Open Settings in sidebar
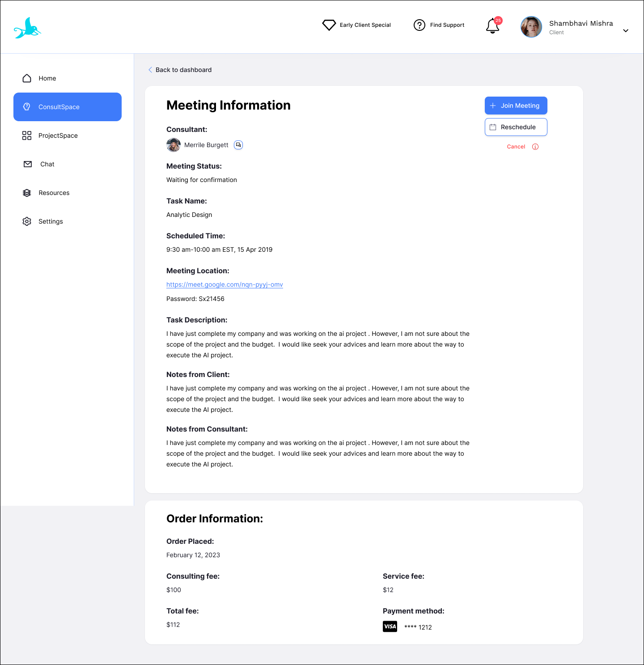The width and height of the screenshot is (644, 665). [68, 221]
